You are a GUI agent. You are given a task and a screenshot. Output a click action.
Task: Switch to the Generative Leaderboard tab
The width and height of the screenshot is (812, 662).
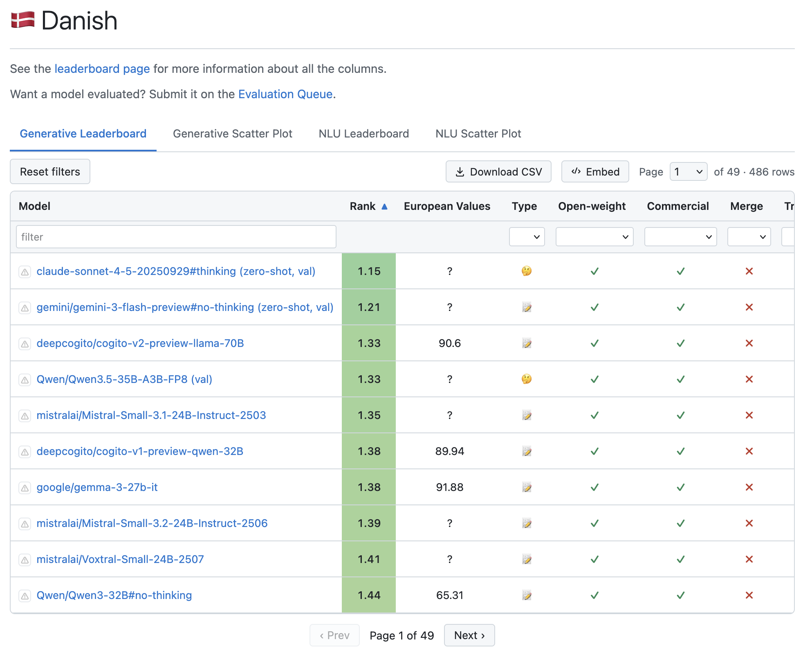pos(83,134)
